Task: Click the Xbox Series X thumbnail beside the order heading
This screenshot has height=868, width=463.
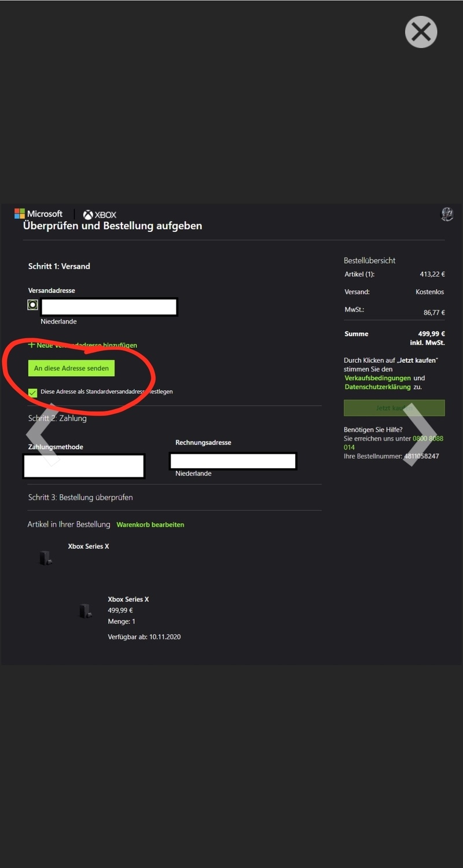Action: pyautogui.click(x=46, y=558)
